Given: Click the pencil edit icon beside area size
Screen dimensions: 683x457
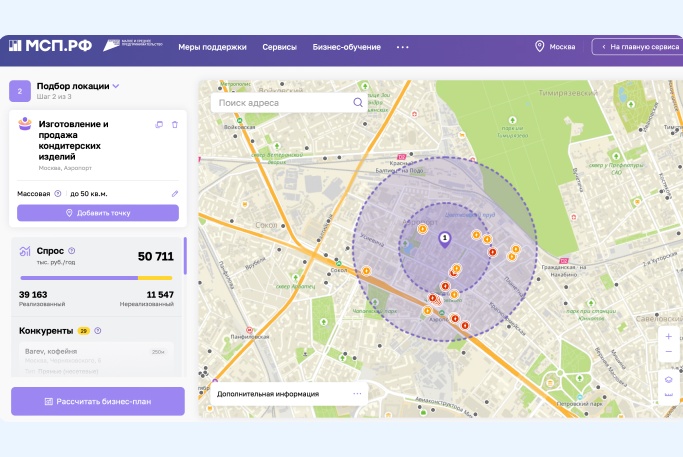Looking at the screenshot, I should [174, 193].
